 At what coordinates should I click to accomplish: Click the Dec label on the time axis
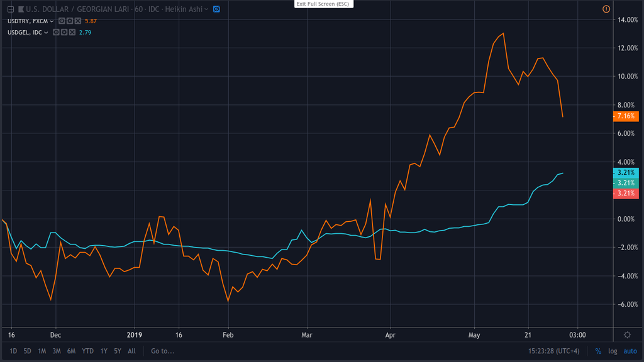click(x=55, y=335)
